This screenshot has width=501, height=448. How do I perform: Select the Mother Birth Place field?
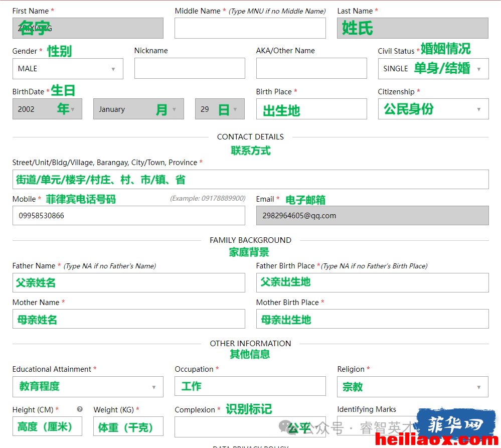coord(373,319)
